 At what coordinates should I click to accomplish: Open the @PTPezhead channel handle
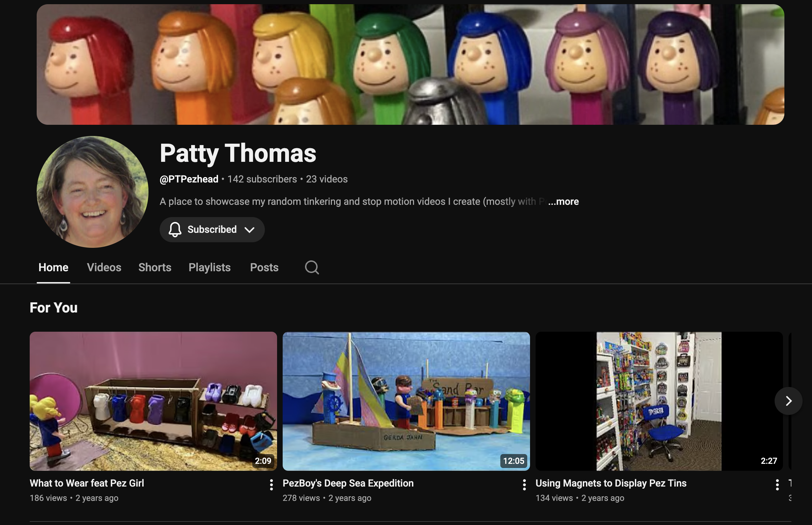[189, 179]
